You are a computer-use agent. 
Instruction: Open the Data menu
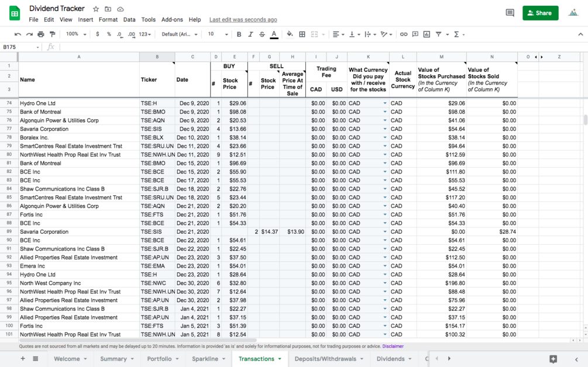129,19
